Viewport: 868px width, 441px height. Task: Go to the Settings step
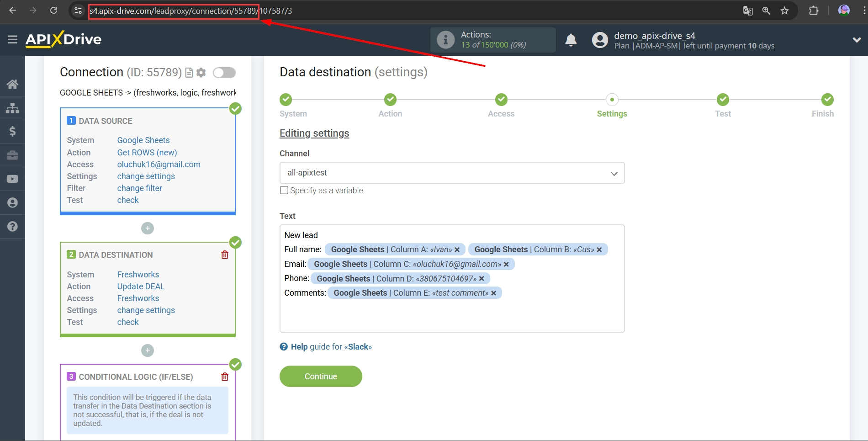click(x=612, y=100)
